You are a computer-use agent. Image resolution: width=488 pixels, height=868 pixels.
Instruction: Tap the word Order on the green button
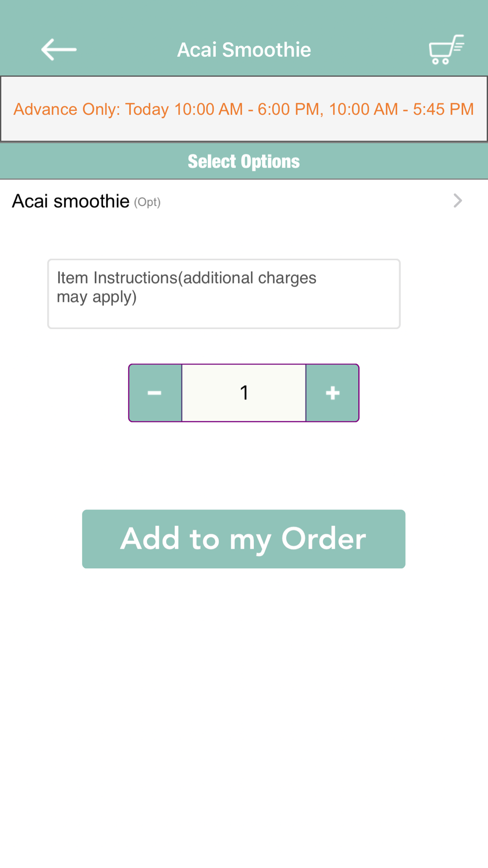pos(324,539)
